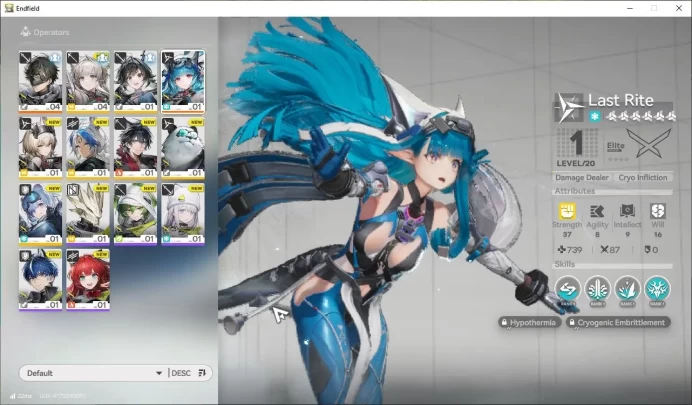692x405 pixels.
Task: Click the Operators header icon
Action: (26, 32)
